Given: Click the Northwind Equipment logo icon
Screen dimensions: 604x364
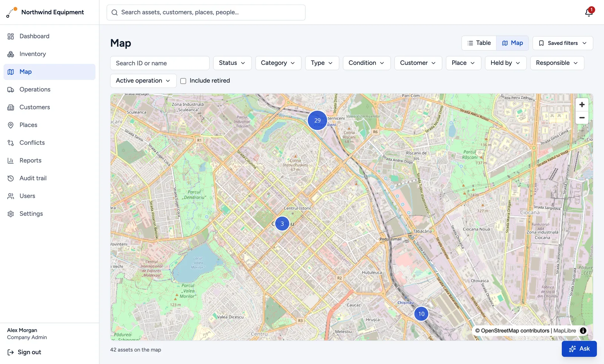Looking at the screenshot, I should pos(12,12).
